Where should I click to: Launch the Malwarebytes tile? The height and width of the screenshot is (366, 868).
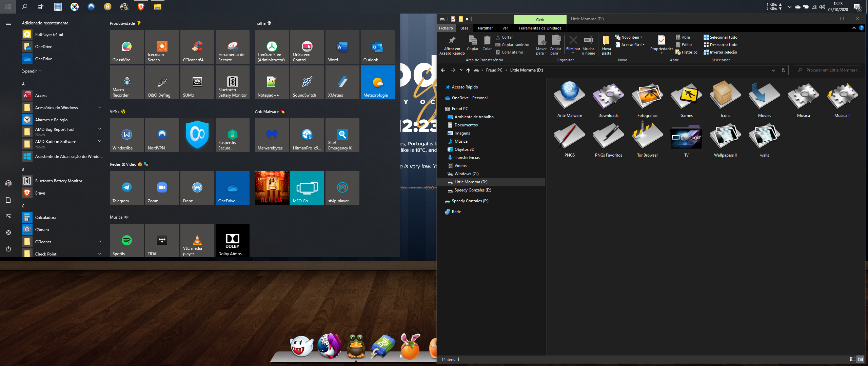point(272,135)
